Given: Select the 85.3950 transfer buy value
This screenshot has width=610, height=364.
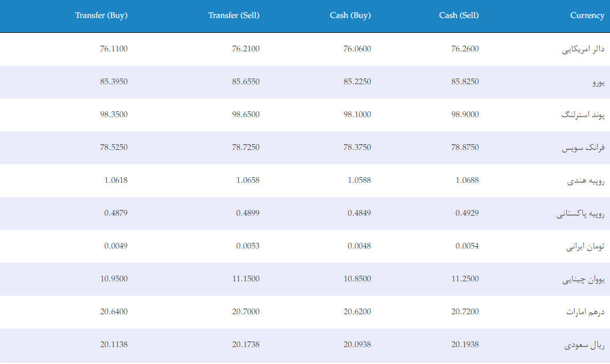Looking at the screenshot, I should [113, 82].
